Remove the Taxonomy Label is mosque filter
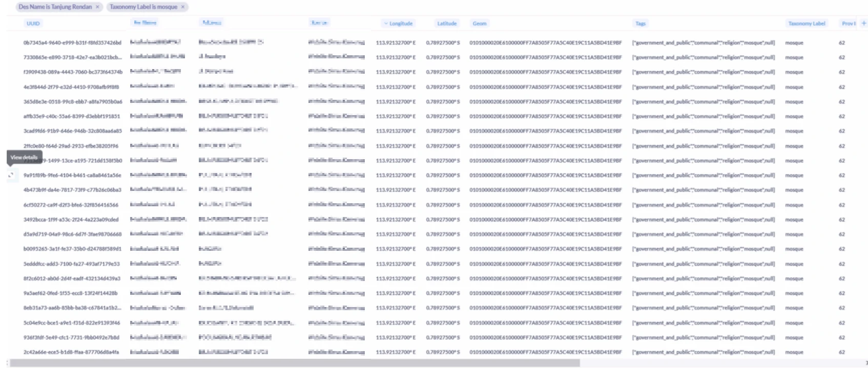This screenshot has height=368, width=868. (x=182, y=7)
